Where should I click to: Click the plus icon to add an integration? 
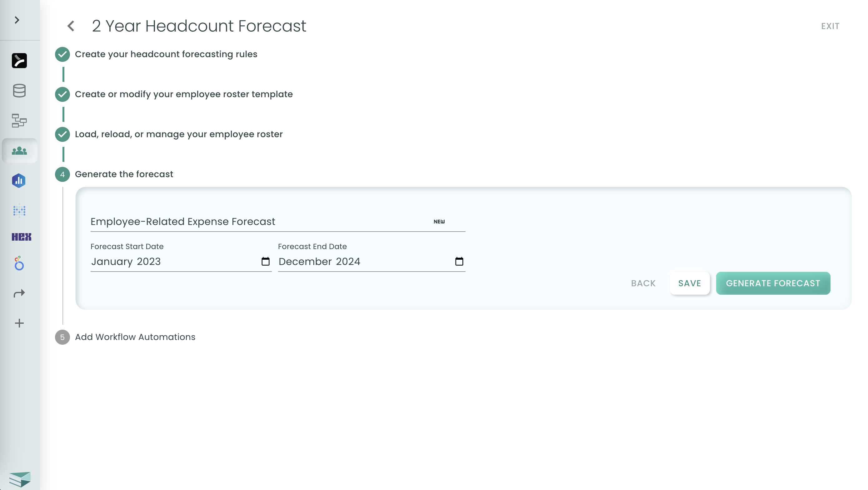pyautogui.click(x=19, y=323)
